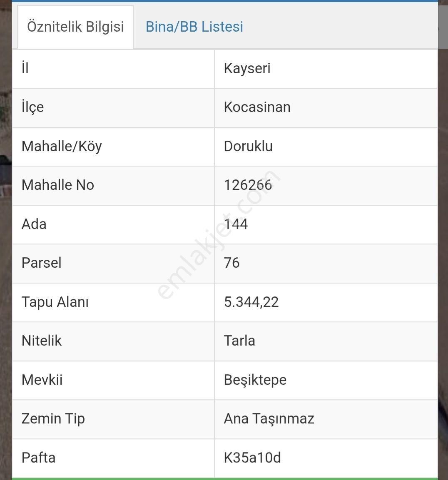Click the Doruklu neighborhood value
448x480 pixels.
point(248,146)
